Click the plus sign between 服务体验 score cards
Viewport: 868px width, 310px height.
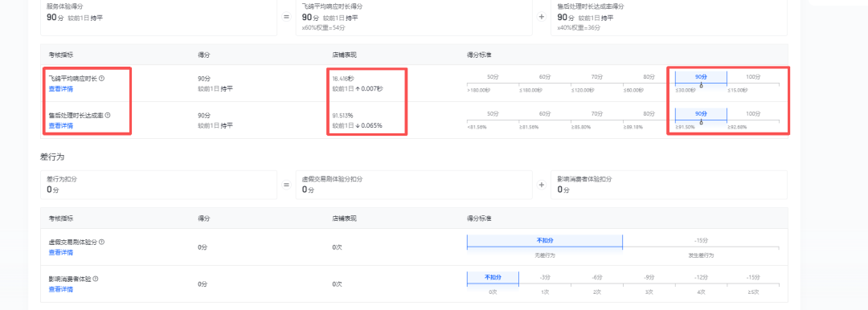pyautogui.click(x=542, y=17)
